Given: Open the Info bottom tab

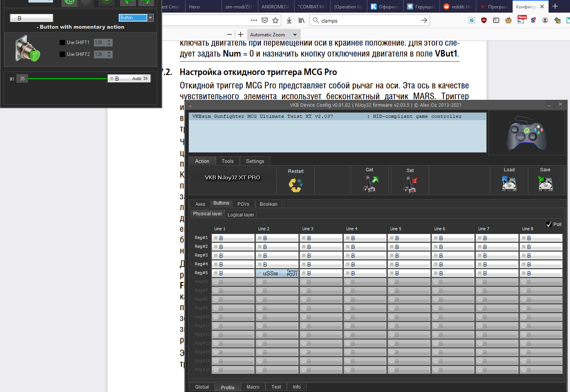Looking at the screenshot, I should pyautogui.click(x=297, y=387).
